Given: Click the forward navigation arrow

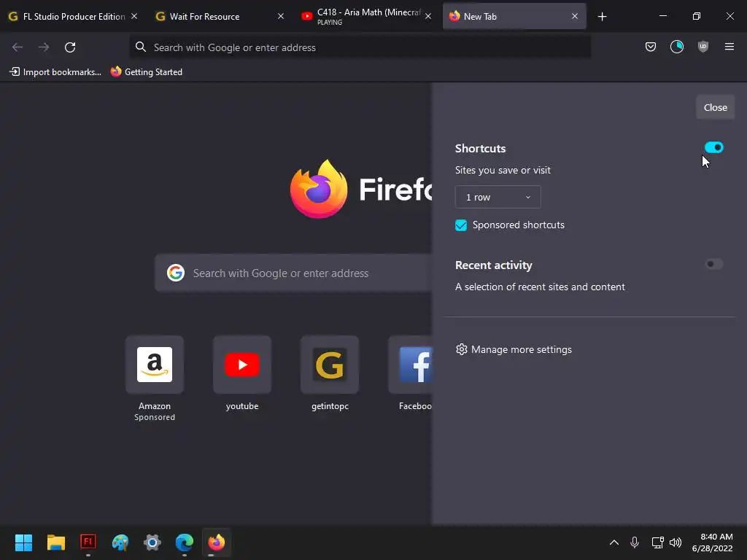Looking at the screenshot, I should click(x=44, y=47).
